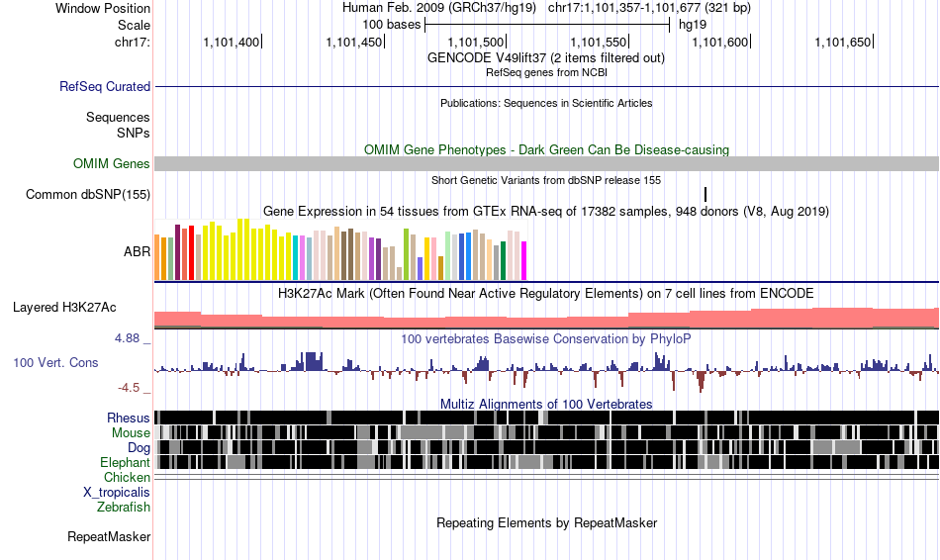Screen dimensions: 940x560
Task: Select the Common dbSNP(155) track label
Action: point(87,194)
